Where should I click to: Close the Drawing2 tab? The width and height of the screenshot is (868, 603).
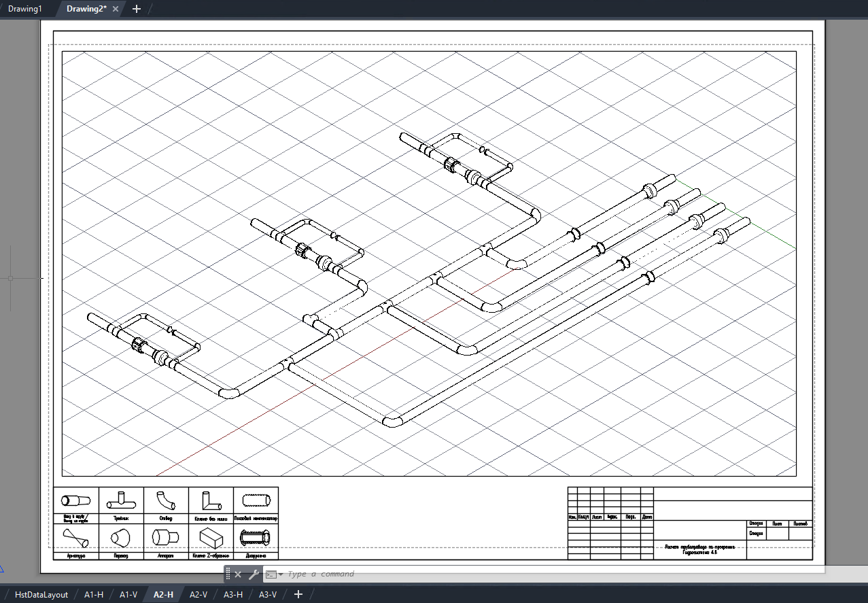[116, 9]
